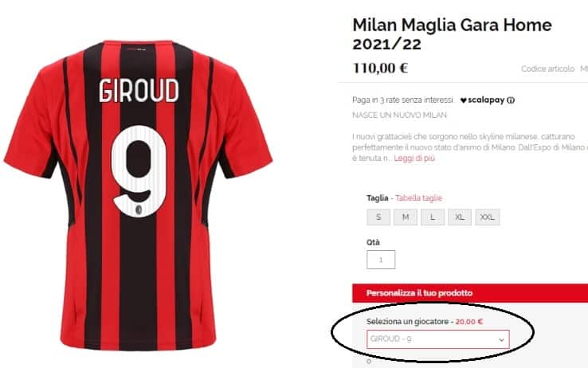The width and height of the screenshot is (588, 368).
Task: Click the 110,00 € price
Action: [x=380, y=69]
